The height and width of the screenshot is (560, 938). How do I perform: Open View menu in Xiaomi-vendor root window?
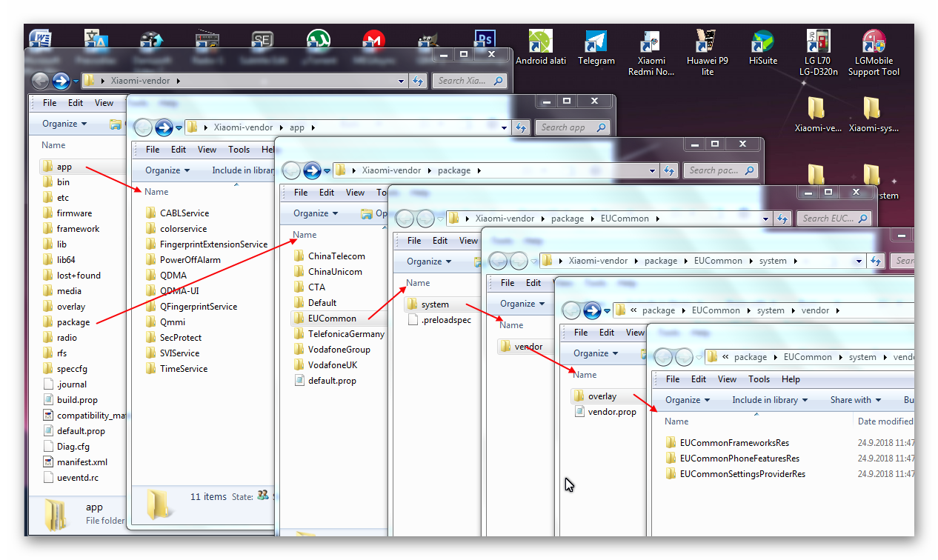point(104,103)
